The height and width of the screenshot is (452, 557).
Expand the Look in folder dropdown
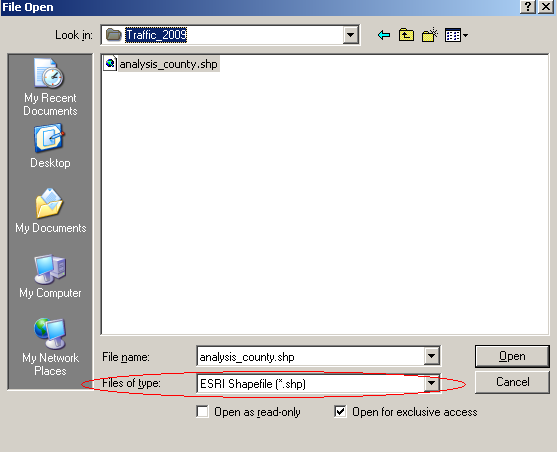[x=350, y=35]
